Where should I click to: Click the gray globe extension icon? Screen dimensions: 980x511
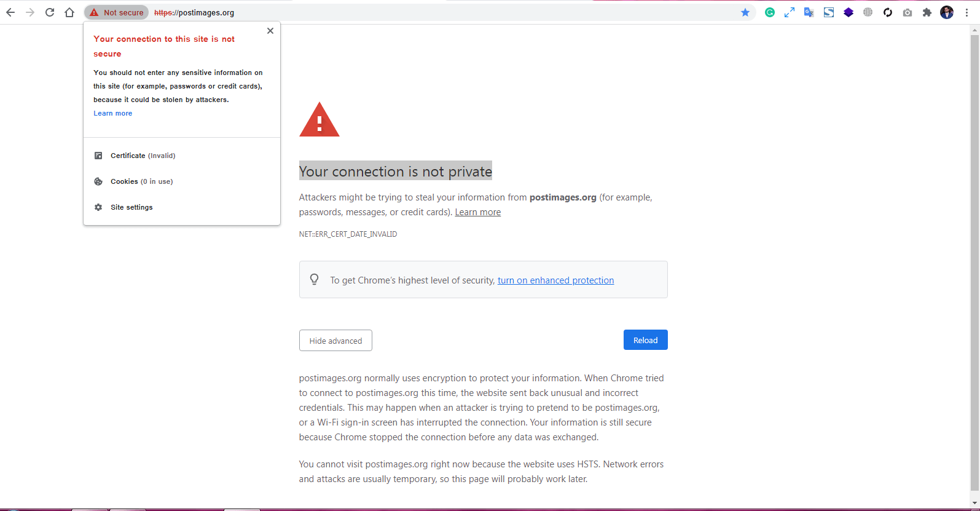pos(868,12)
